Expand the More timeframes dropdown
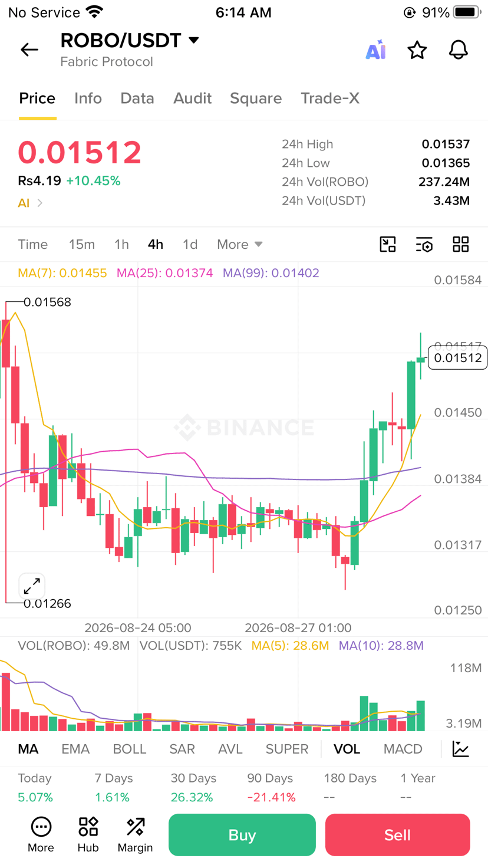 click(x=239, y=244)
